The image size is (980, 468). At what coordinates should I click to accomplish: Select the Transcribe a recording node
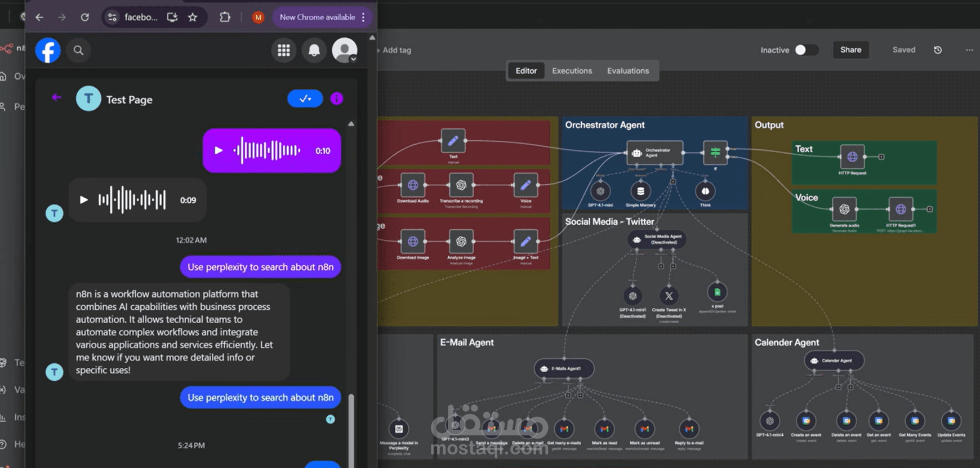click(461, 185)
